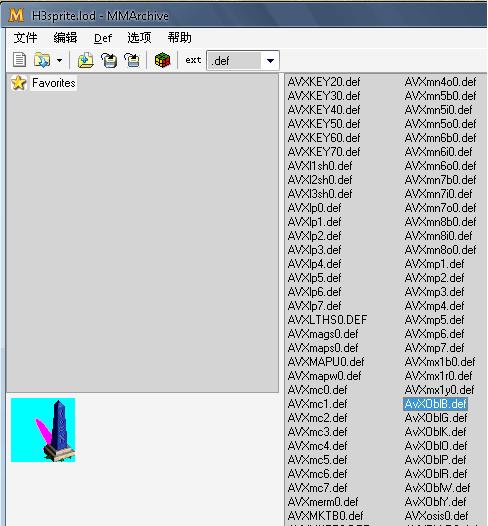Select file AVXKEY50.def
The image size is (488, 526).
pyautogui.click(x=324, y=124)
